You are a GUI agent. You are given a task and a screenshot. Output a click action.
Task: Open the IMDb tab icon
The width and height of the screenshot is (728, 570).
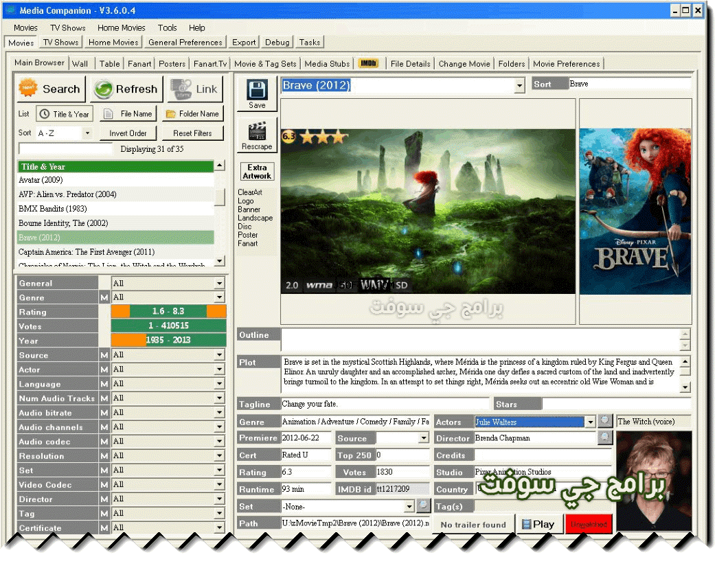tap(369, 64)
